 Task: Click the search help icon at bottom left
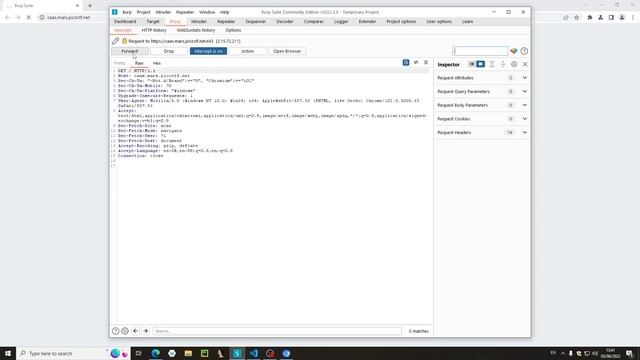tap(116, 331)
